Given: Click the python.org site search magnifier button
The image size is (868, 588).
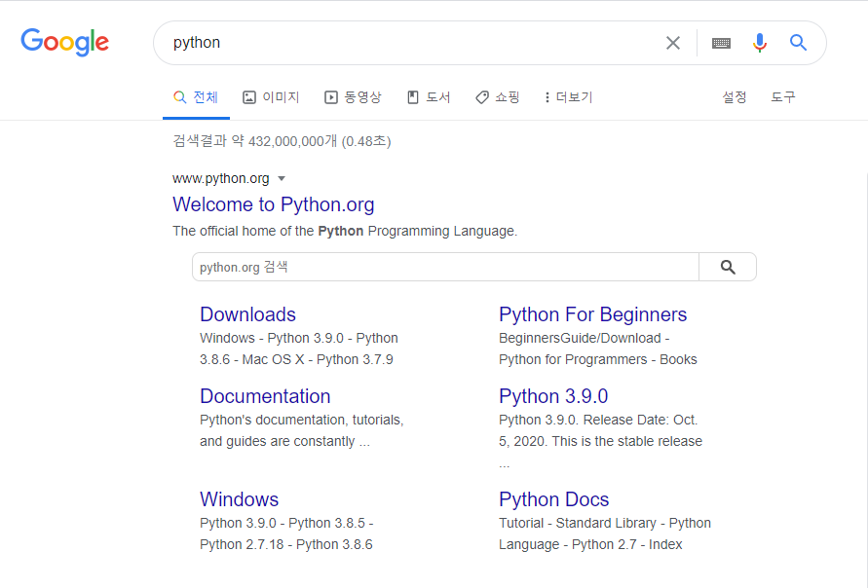Looking at the screenshot, I should coord(728,267).
